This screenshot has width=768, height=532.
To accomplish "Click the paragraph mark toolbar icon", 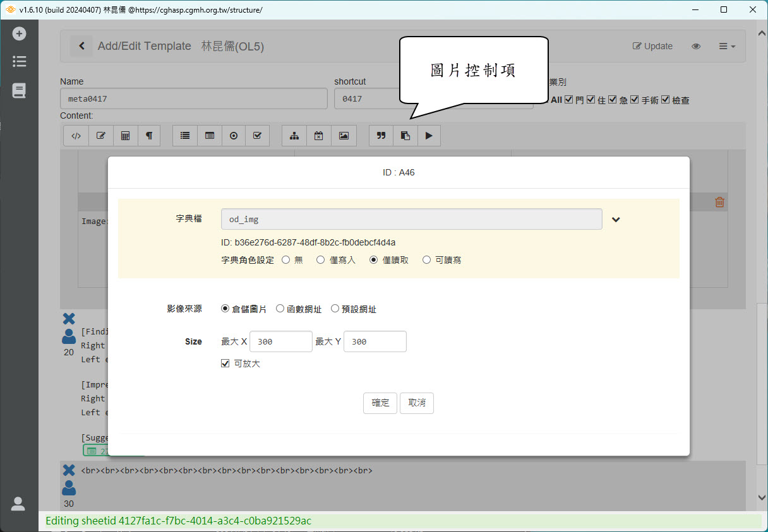I will click(x=149, y=136).
